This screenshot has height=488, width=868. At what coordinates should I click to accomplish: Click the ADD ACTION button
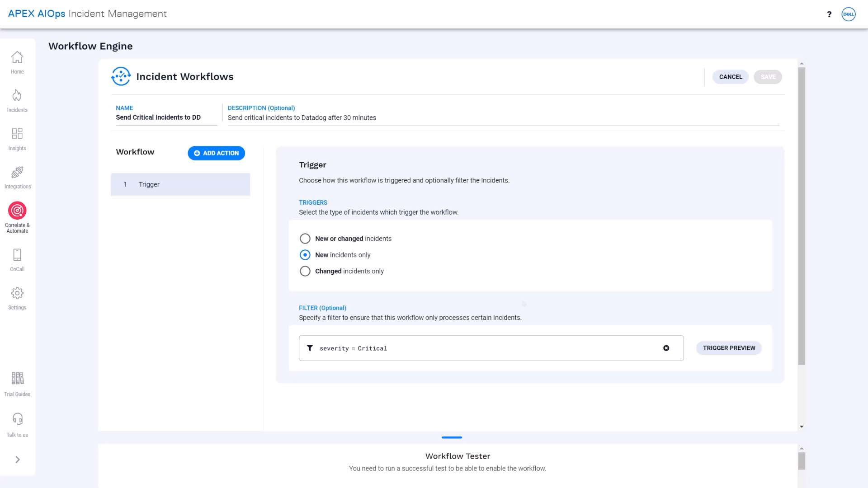point(216,153)
